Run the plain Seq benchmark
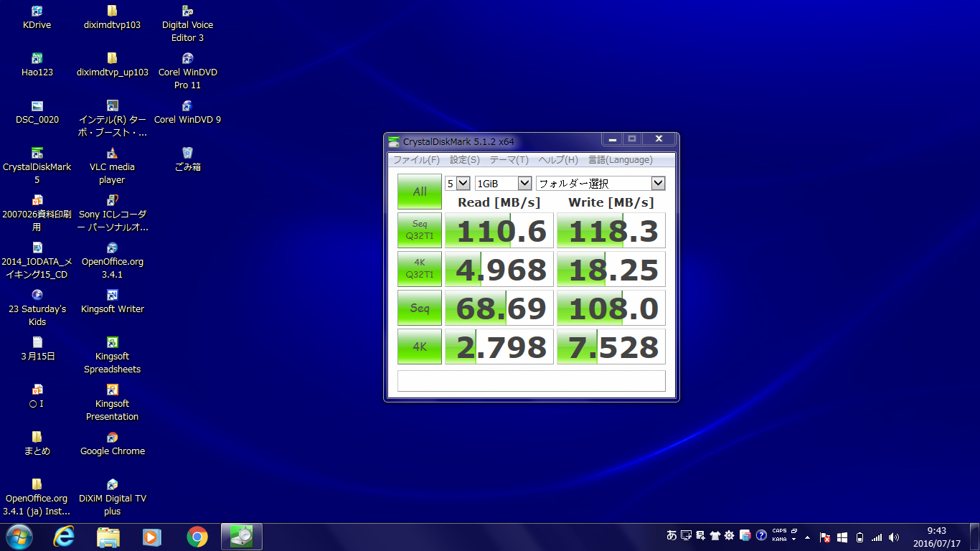 420,308
